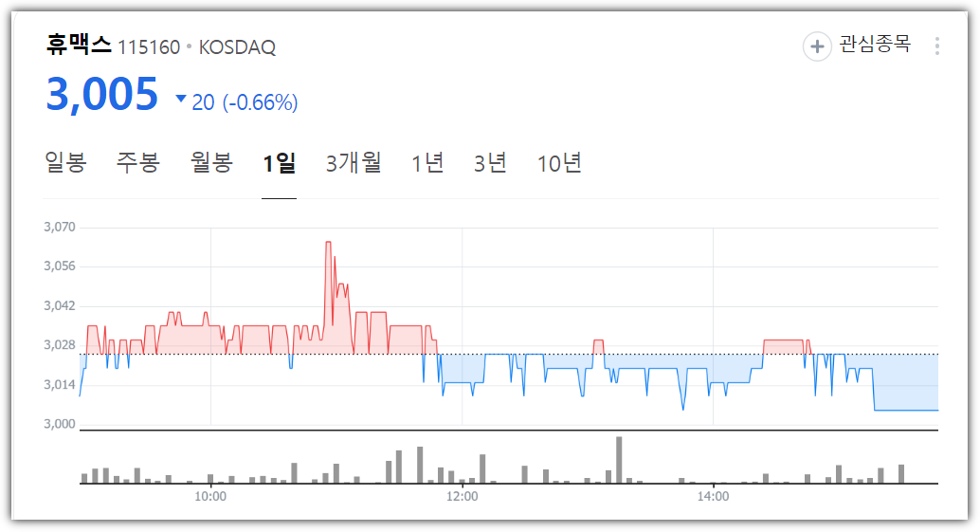
Task: Open the three-dot more options menu
Action: [x=936, y=46]
